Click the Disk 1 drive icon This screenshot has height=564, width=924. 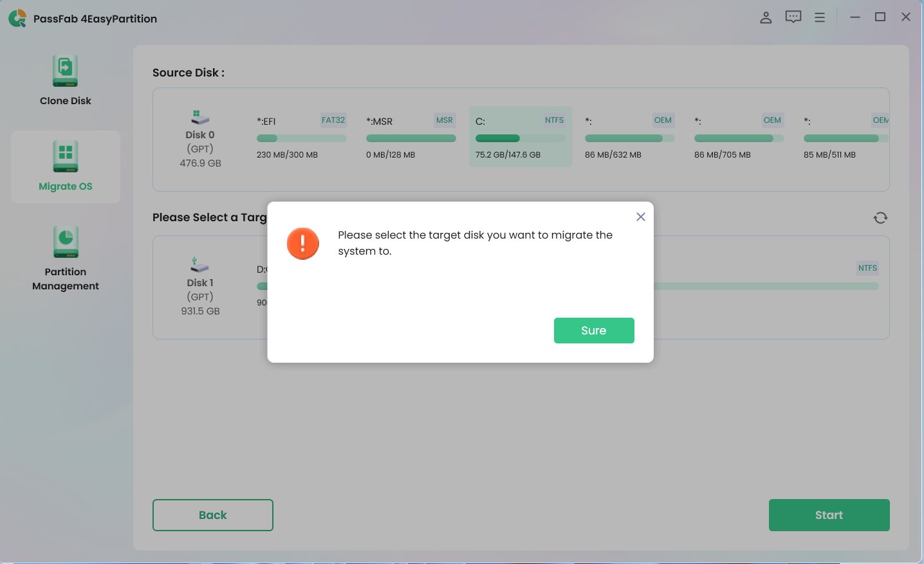[x=199, y=264]
